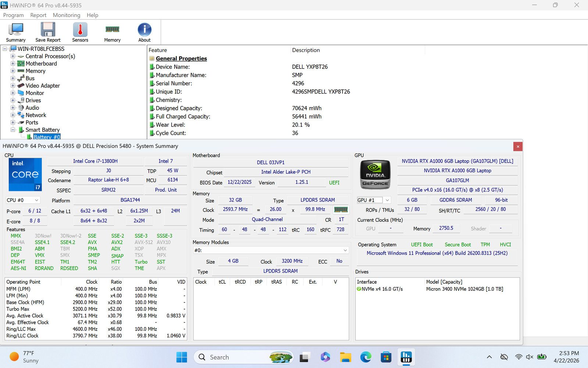Close the System Summary window
Image resolution: width=588 pixels, height=368 pixels.
click(518, 146)
